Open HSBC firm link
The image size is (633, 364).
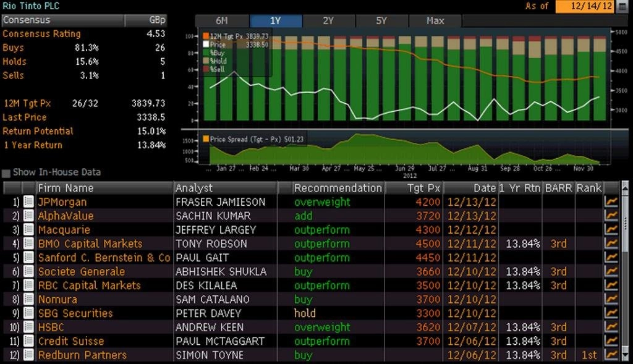[51, 328]
